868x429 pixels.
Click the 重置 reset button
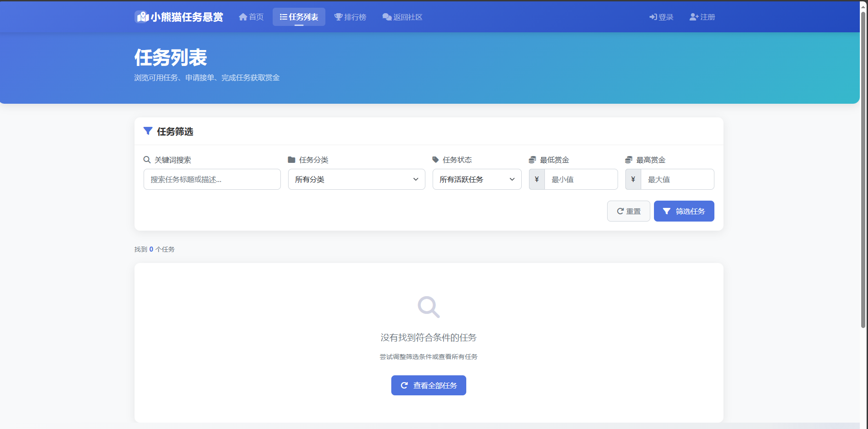coord(629,211)
